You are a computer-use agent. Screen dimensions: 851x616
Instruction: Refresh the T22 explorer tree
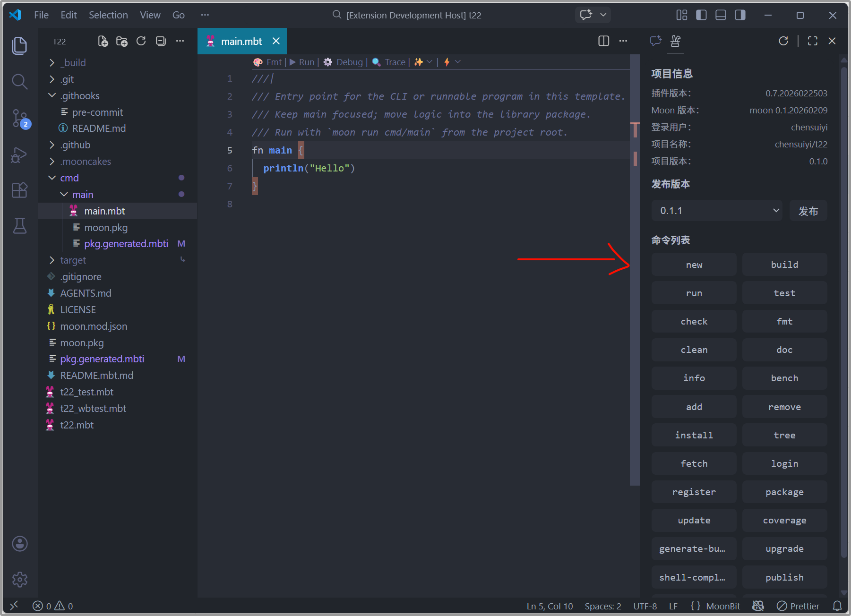[141, 42]
